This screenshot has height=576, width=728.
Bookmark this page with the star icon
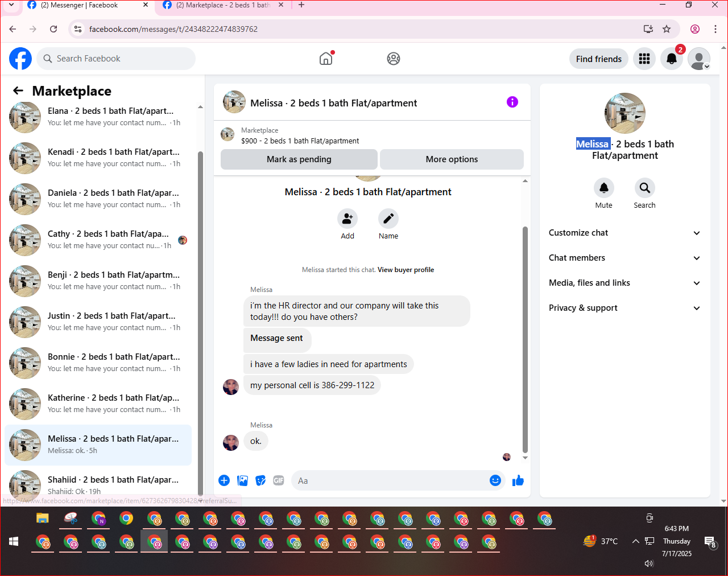pos(667,29)
